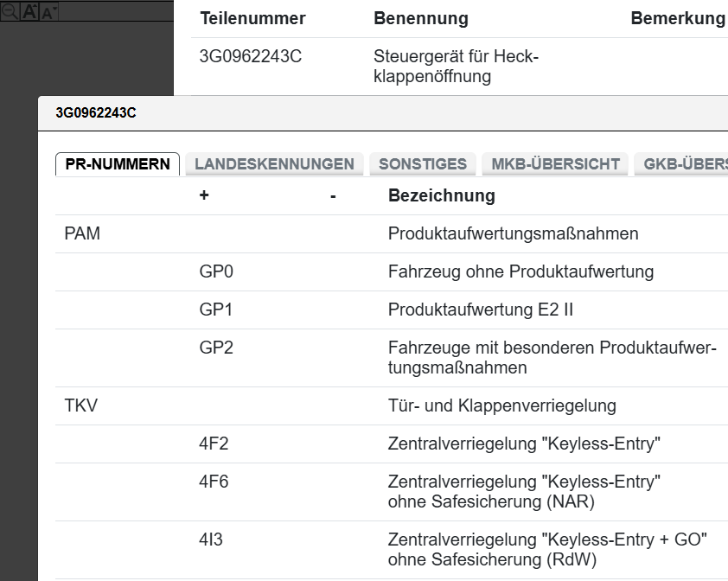This screenshot has height=581, width=728.
Task: Click the decrease font size icon
Action: (48, 12)
